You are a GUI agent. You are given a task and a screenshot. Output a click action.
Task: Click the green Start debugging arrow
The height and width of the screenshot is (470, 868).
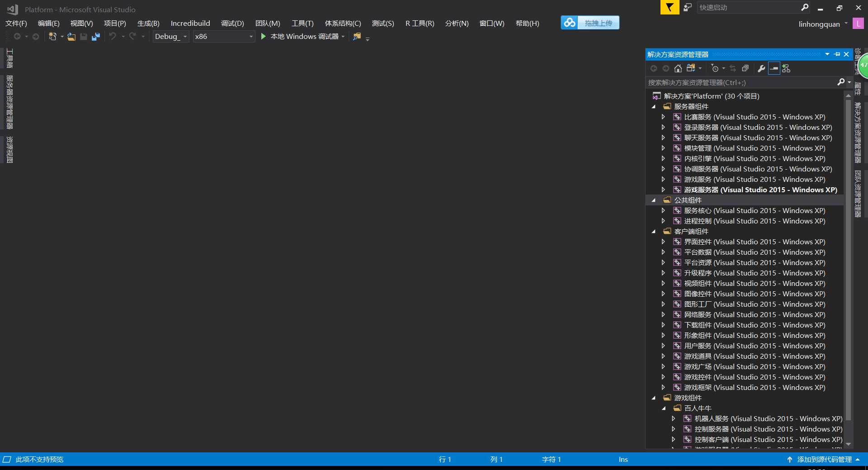[x=263, y=36]
